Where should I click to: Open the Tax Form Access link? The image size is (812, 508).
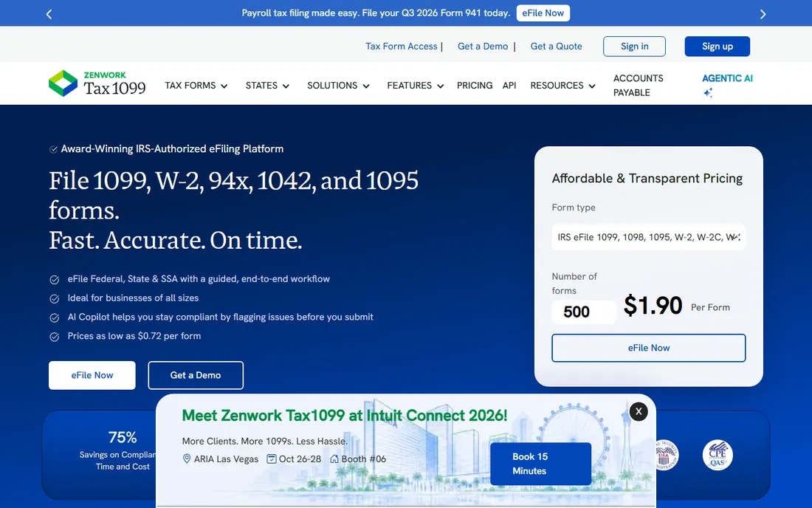pos(402,46)
